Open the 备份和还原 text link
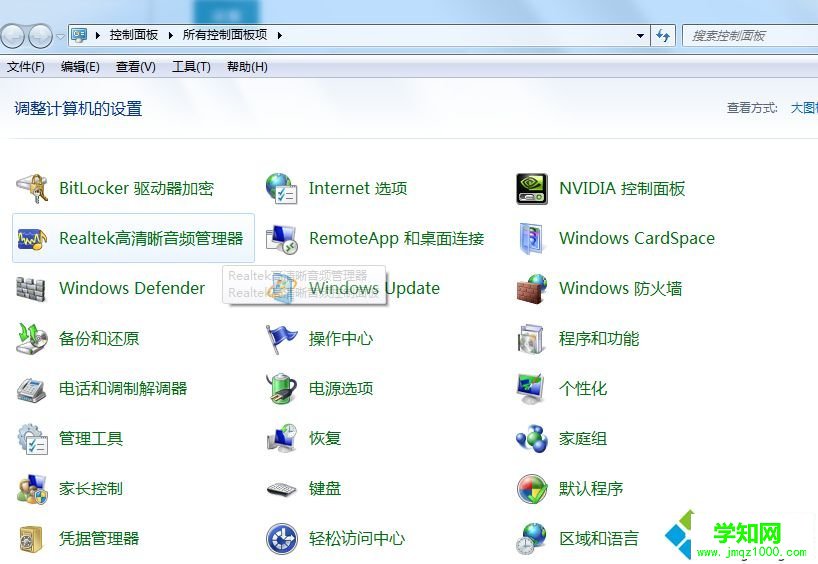818x564 pixels. 99,339
